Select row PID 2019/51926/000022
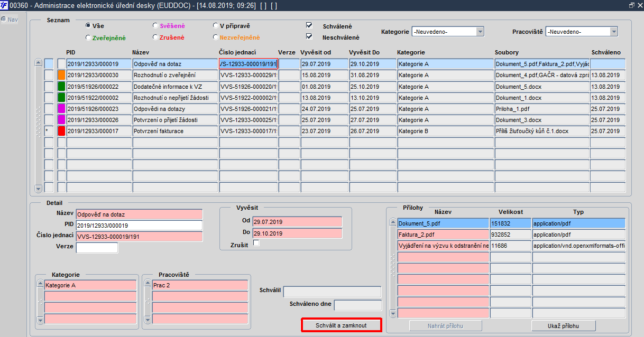Viewport: 644px width, 337px height. point(99,86)
